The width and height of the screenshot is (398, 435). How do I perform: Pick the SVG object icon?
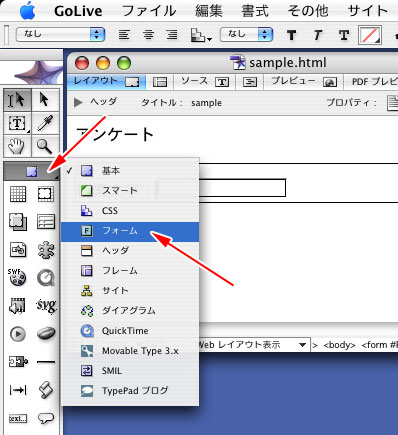(x=46, y=306)
